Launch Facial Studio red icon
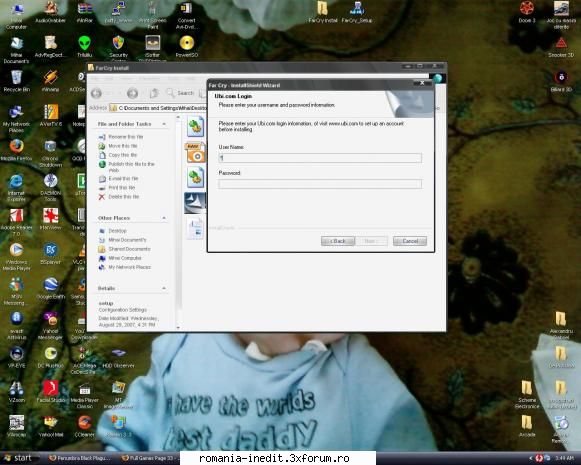This screenshot has width=581, height=465. tap(50, 388)
